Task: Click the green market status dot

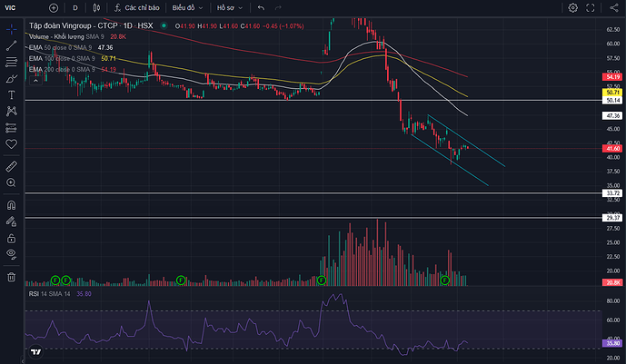Action: 164,25
